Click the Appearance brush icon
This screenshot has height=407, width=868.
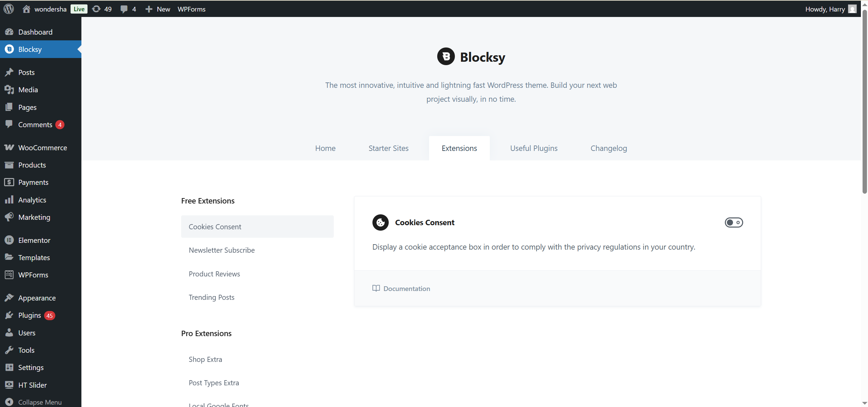pyautogui.click(x=9, y=297)
